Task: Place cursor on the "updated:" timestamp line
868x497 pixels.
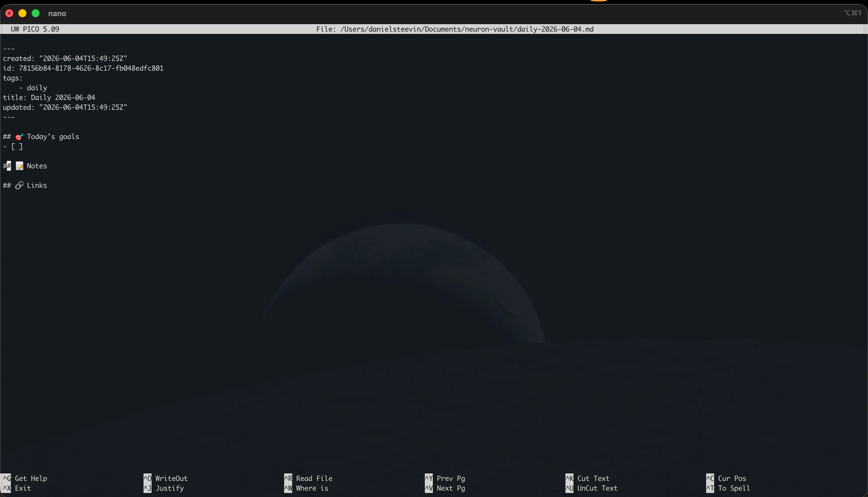Action: point(65,107)
